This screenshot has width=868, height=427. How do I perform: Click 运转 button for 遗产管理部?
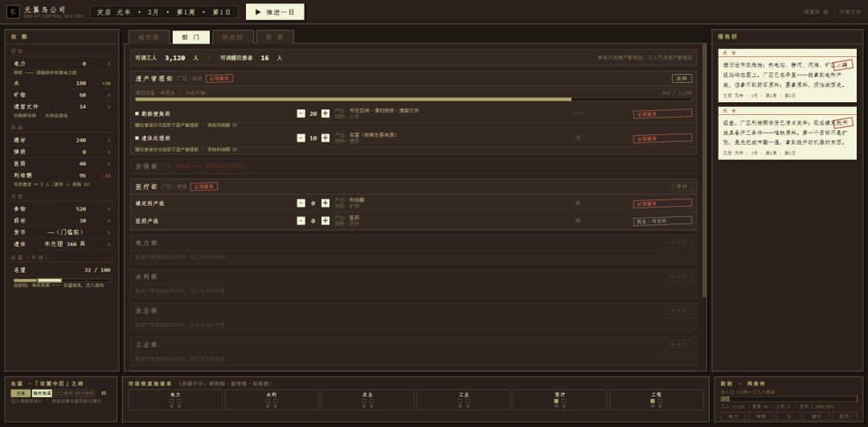pyautogui.click(x=682, y=79)
